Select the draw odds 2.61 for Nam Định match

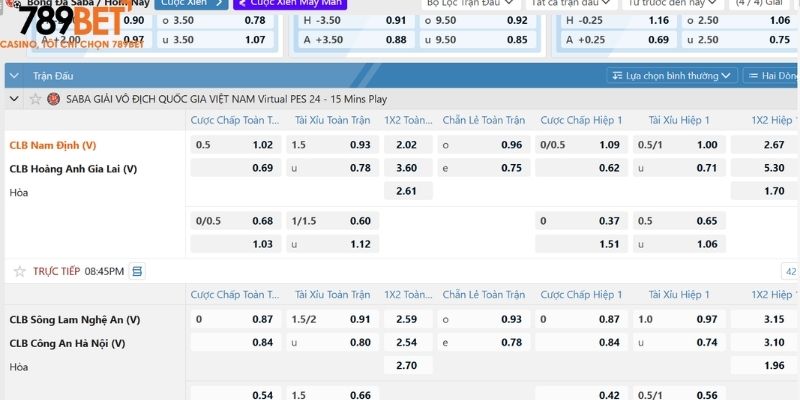coord(407,191)
